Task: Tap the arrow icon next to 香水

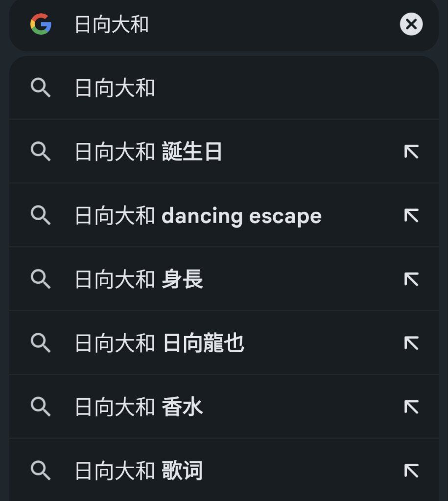Action: point(411,407)
